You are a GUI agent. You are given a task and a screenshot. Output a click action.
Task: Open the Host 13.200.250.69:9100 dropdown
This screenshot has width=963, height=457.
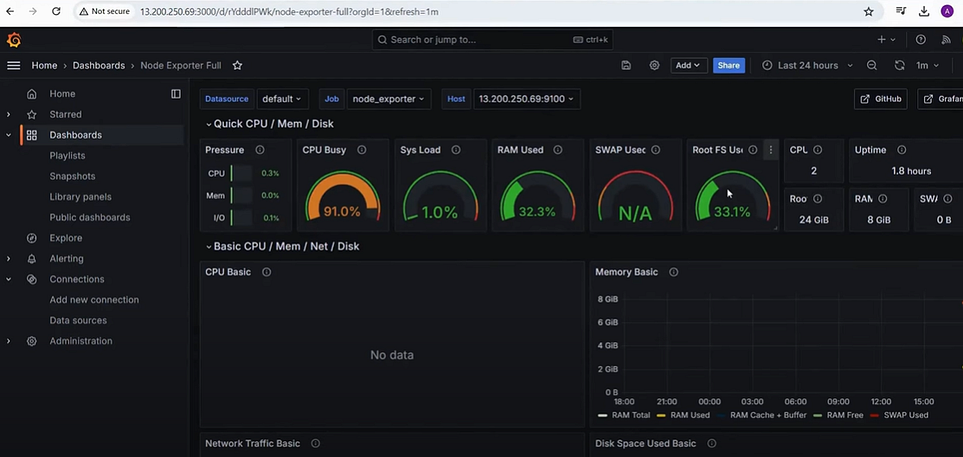tap(526, 99)
